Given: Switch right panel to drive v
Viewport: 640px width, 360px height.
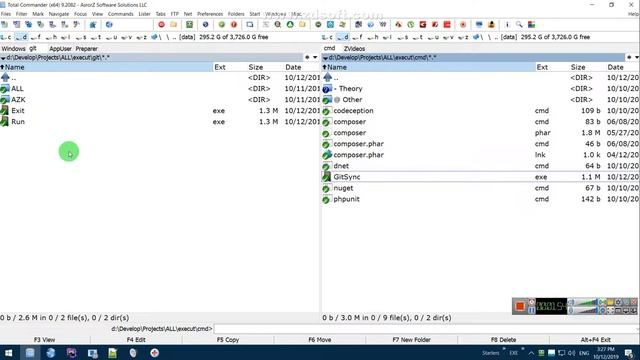Looking at the screenshot, I should tap(448, 37).
